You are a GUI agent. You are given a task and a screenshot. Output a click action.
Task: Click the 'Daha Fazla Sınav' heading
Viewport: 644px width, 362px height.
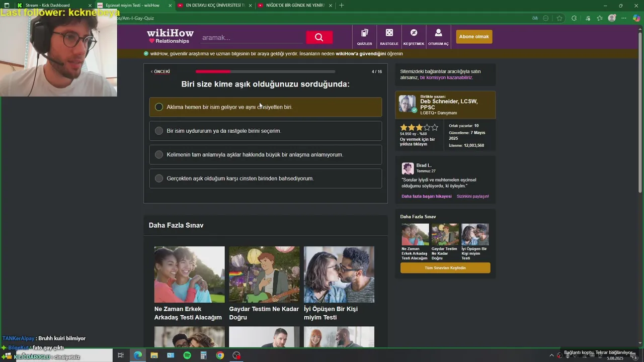[176, 225]
